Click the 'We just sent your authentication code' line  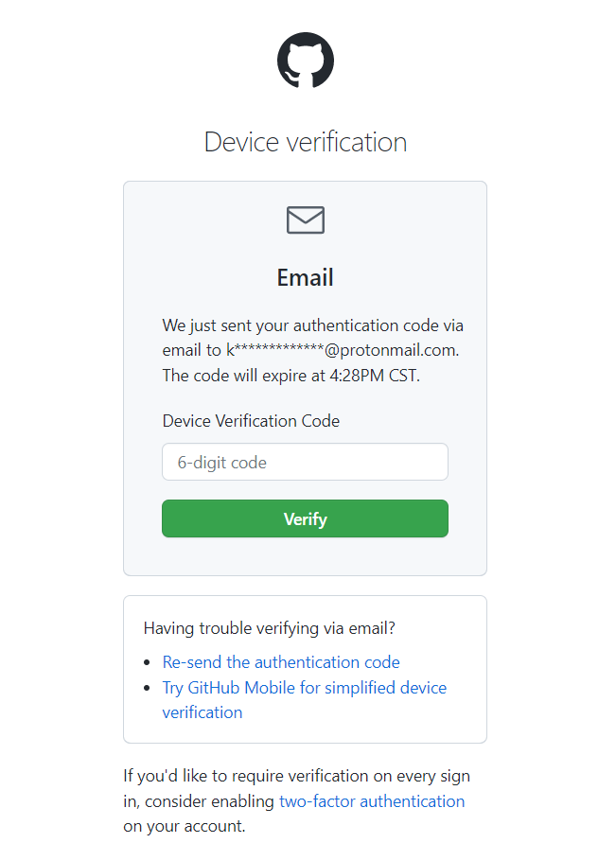coord(313,325)
